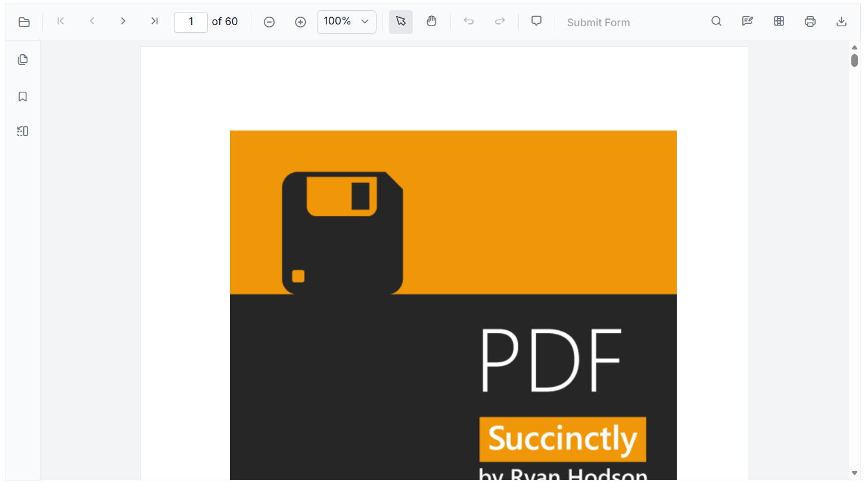Go to the previous page
The width and height of the screenshot is (868, 484).
(92, 21)
